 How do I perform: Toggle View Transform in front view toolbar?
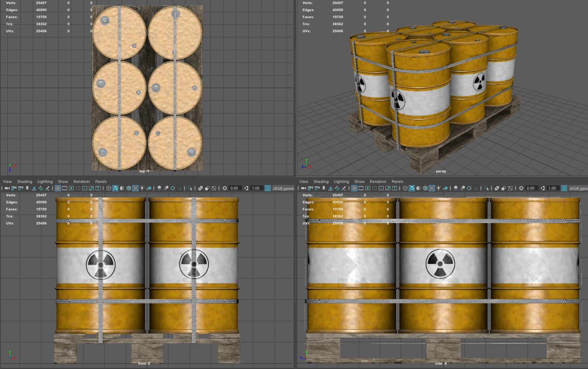coord(268,188)
